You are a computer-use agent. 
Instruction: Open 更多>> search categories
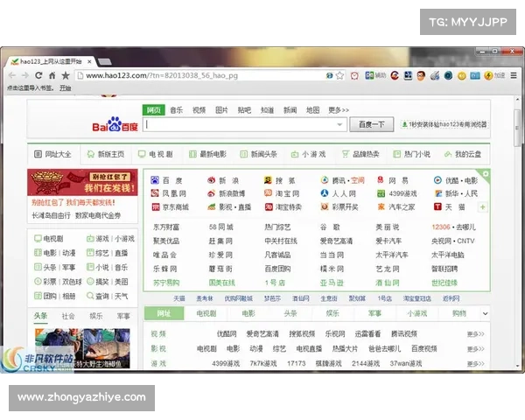pyautogui.click(x=338, y=110)
